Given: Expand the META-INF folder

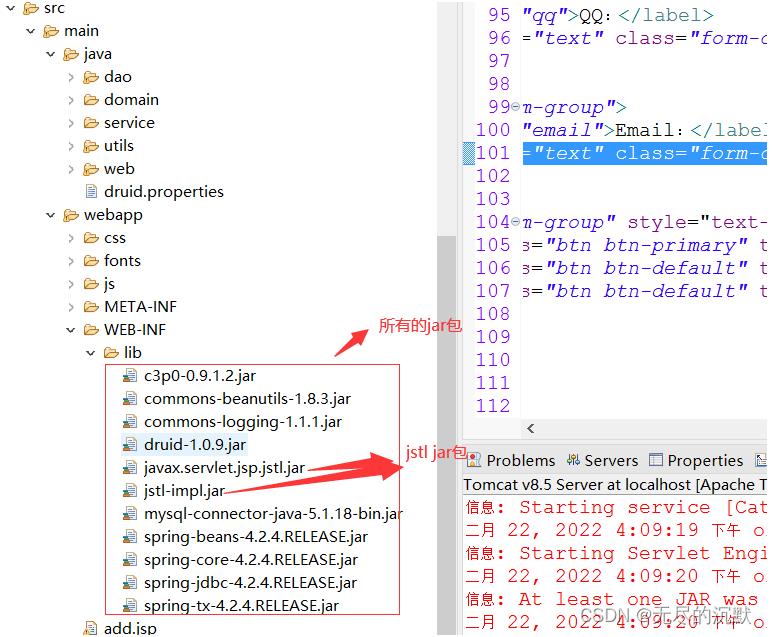Looking at the screenshot, I should (70, 307).
